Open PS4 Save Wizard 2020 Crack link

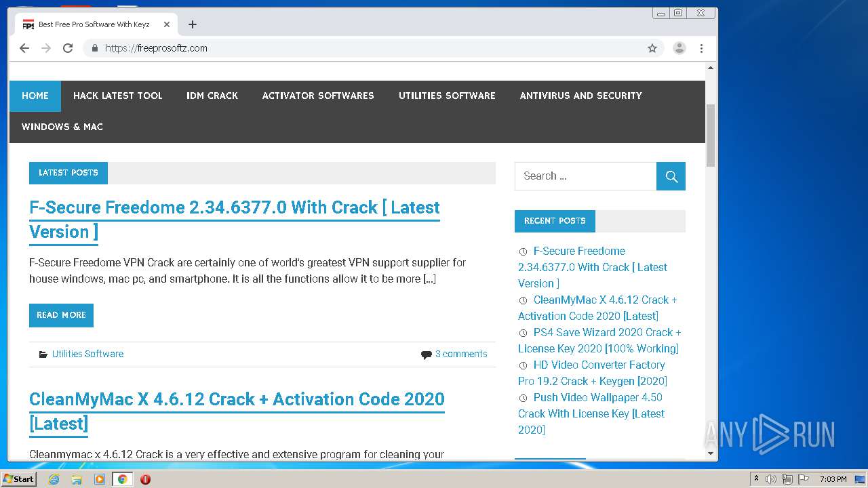(x=599, y=340)
